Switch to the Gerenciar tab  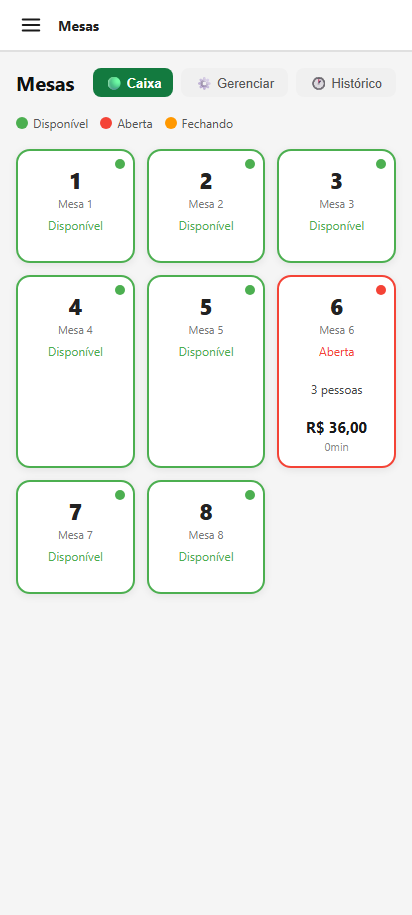[235, 83]
